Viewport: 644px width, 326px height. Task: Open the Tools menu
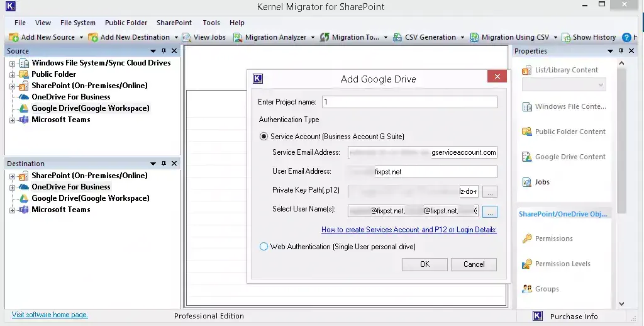[x=211, y=23]
